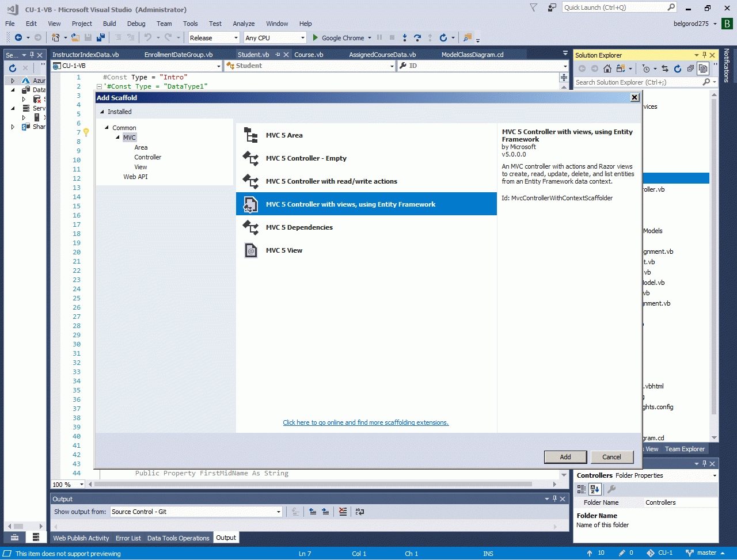Click Step Over debug icon
This screenshot has width=737, height=560.
pyautogui.click(x=417, y=38)
